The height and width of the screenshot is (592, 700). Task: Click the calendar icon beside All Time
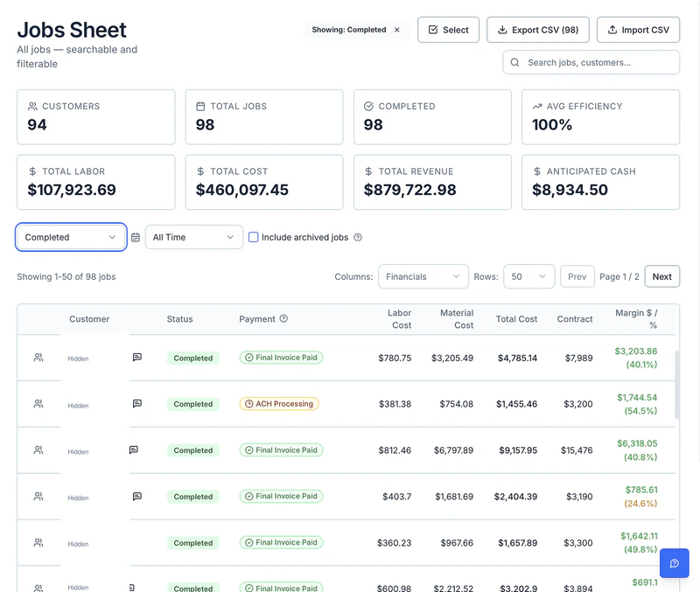point(136,237)
